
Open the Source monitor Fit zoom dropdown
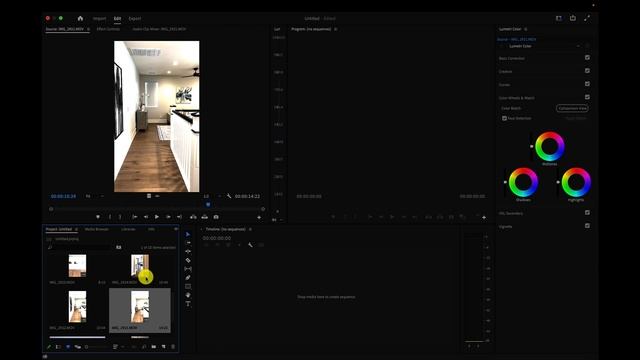coord(95,196)
